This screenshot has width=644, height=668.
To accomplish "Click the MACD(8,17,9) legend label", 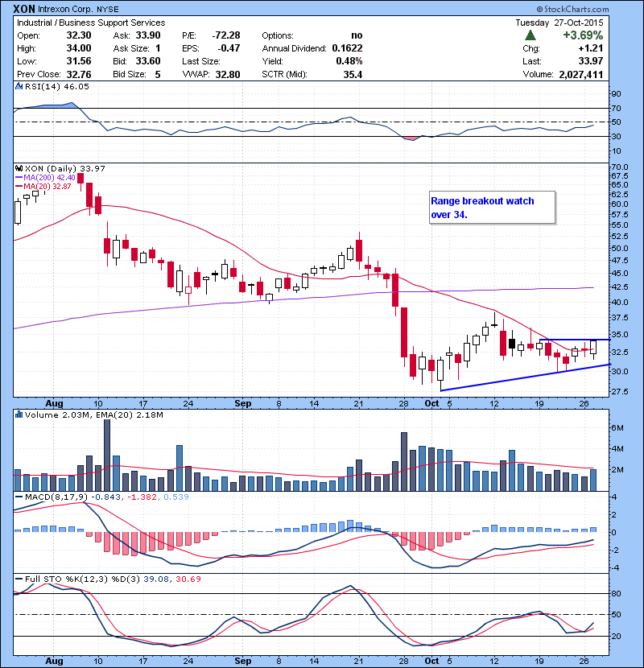I will (x=52, y=497).
